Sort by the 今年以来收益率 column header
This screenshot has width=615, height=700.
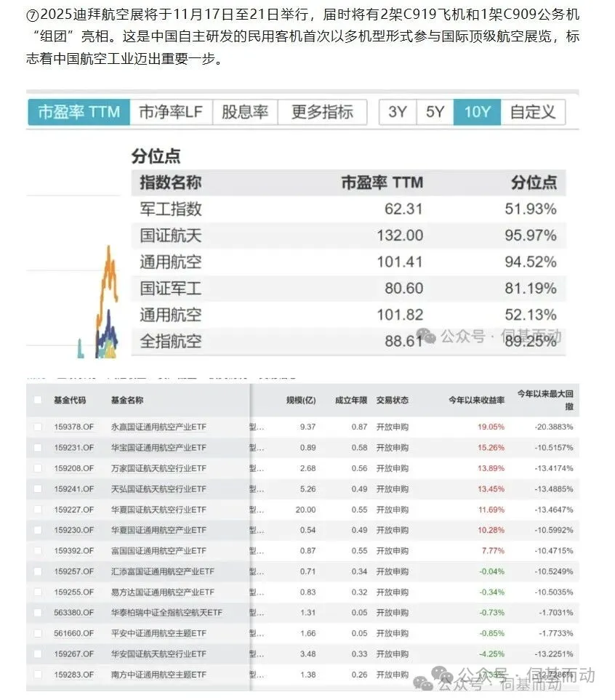(476, 401)
